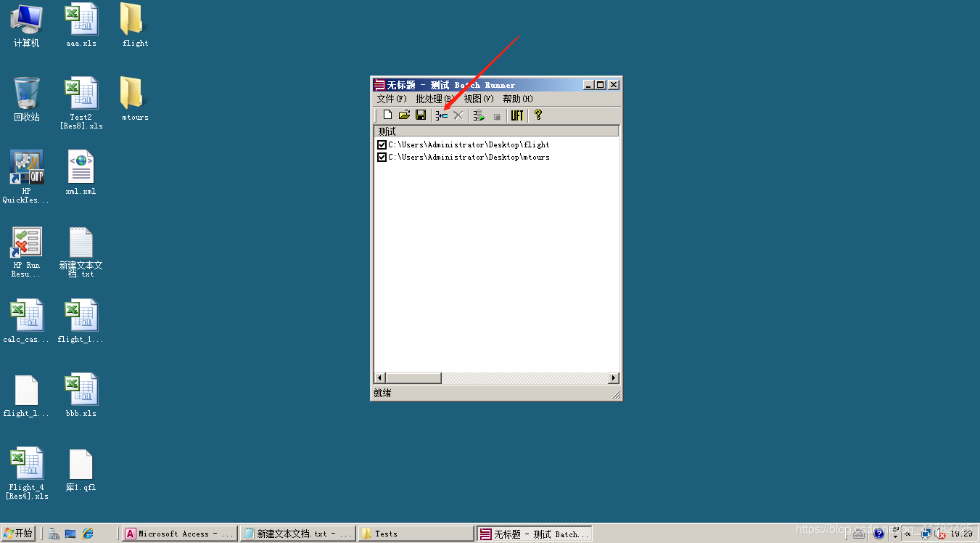The height and width of the screenshot is (543, 980).
Task: Select the flight_1... Excel file icon
Action: point(81,322)
